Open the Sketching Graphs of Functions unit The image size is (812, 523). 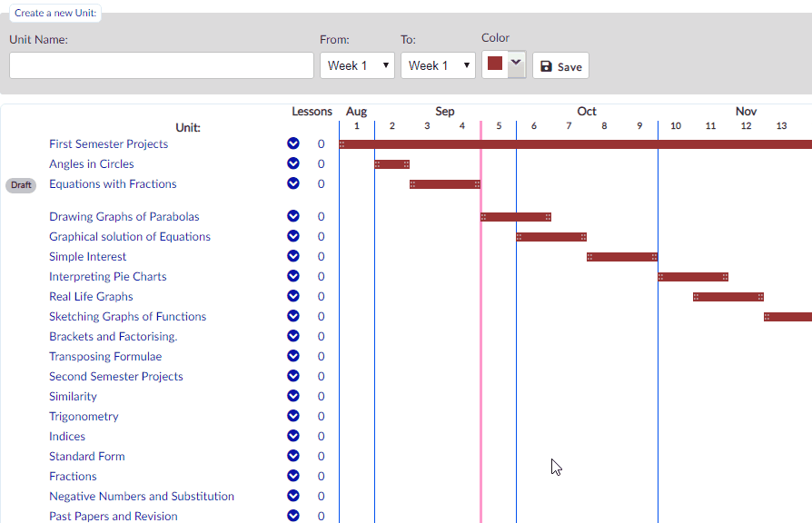[127, 316]
